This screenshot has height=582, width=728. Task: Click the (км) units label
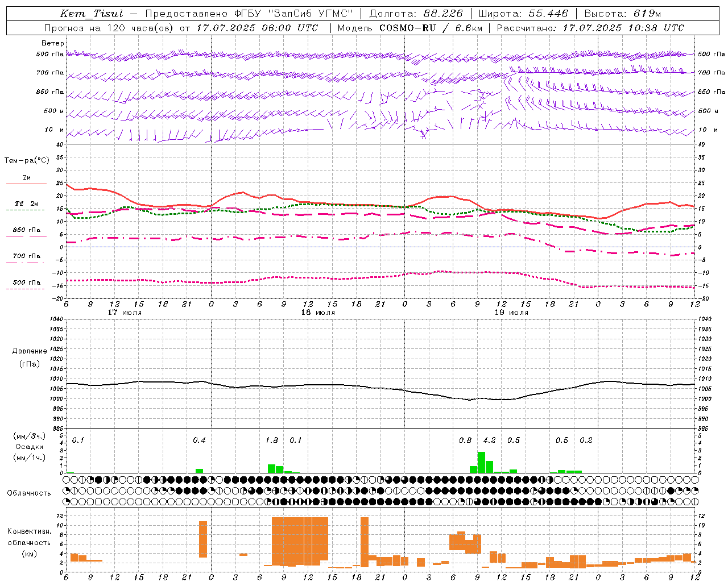pos(30,554)
